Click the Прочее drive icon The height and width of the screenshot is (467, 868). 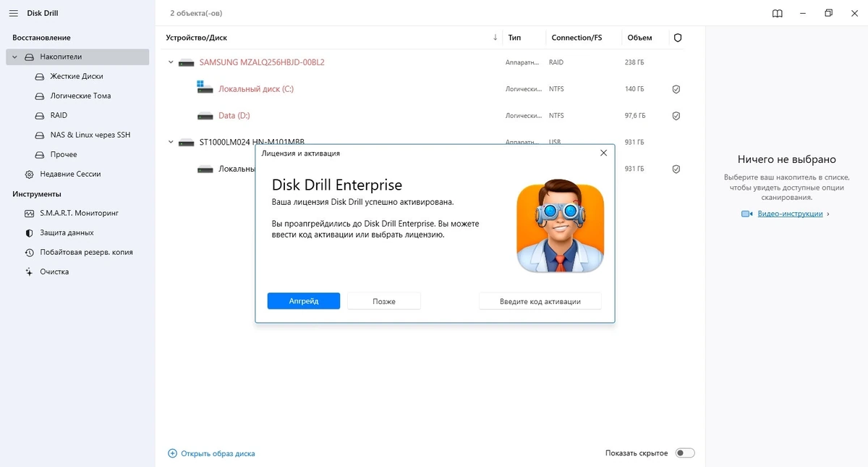[41, 154]
